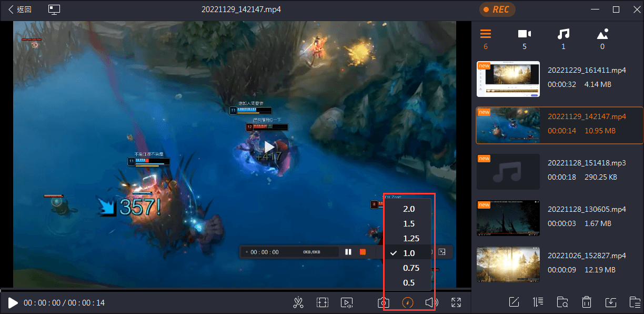The height and width of the screenshot is (314, 644).
Task: Select file name 20221026_152827.mp4
Action: tap(587, 256)
